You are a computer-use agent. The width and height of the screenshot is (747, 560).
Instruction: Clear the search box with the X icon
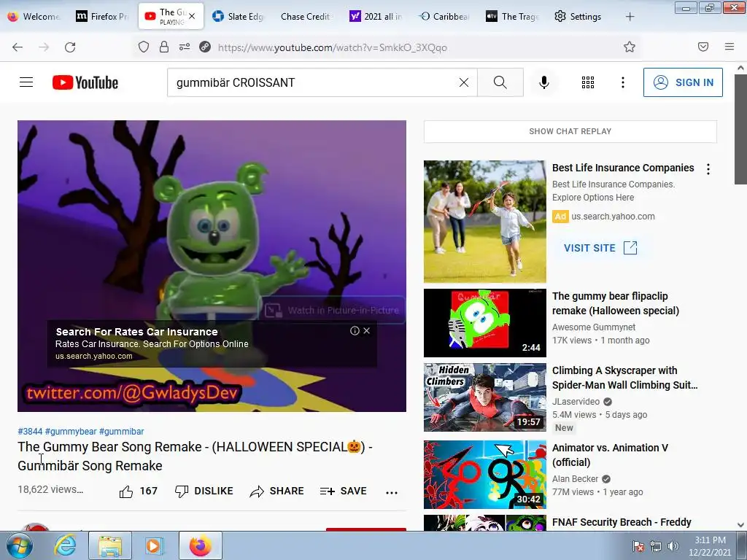coord(463,82)
